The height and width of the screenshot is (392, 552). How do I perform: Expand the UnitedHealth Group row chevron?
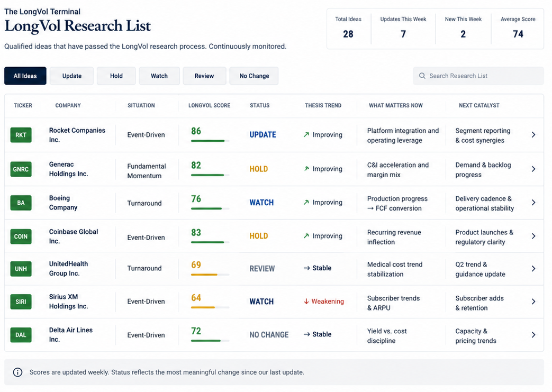point(533,269)
